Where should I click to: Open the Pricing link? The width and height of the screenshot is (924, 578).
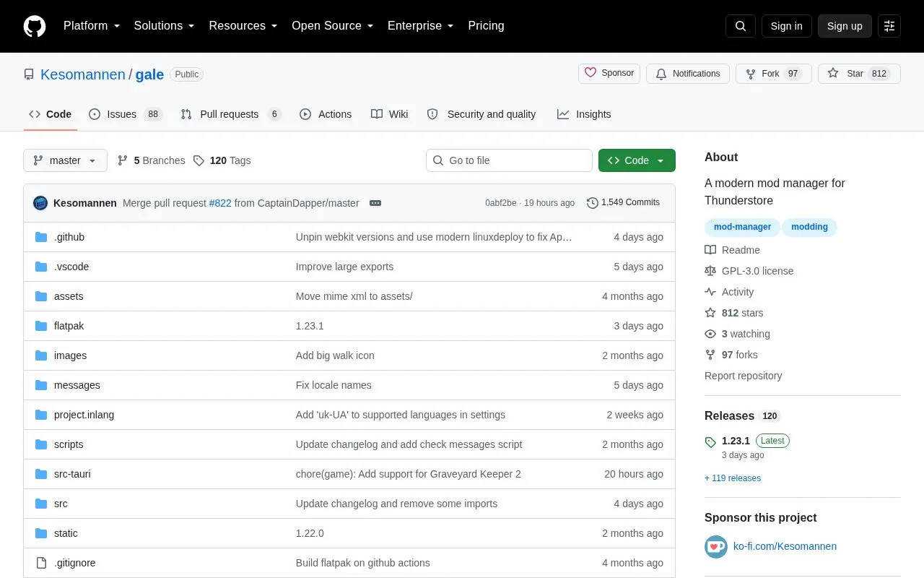(x=486, y=26)
